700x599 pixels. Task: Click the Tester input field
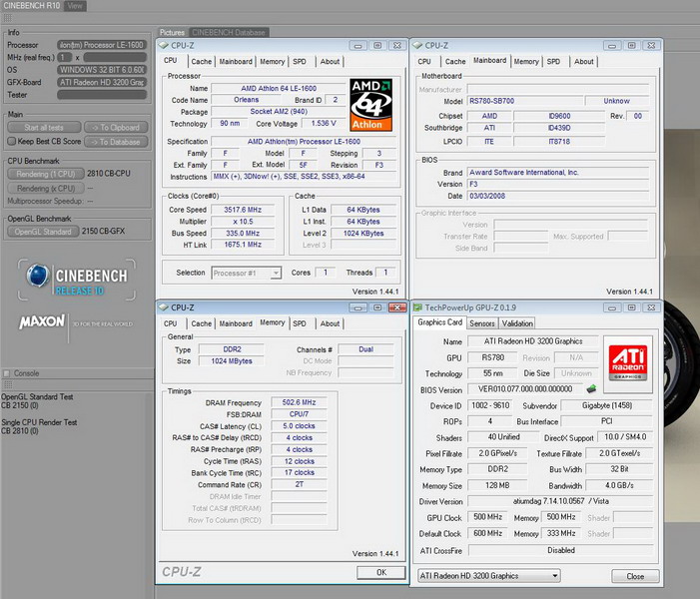102,95
